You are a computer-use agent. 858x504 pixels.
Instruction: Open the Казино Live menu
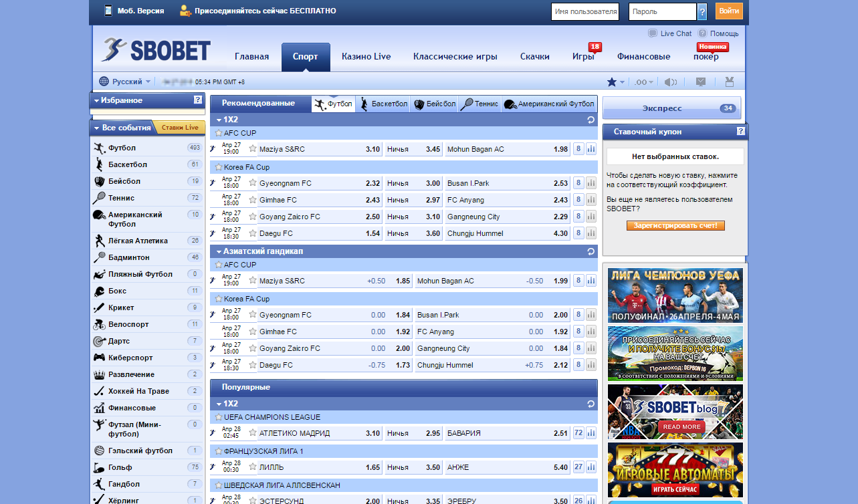click(365, 57)
